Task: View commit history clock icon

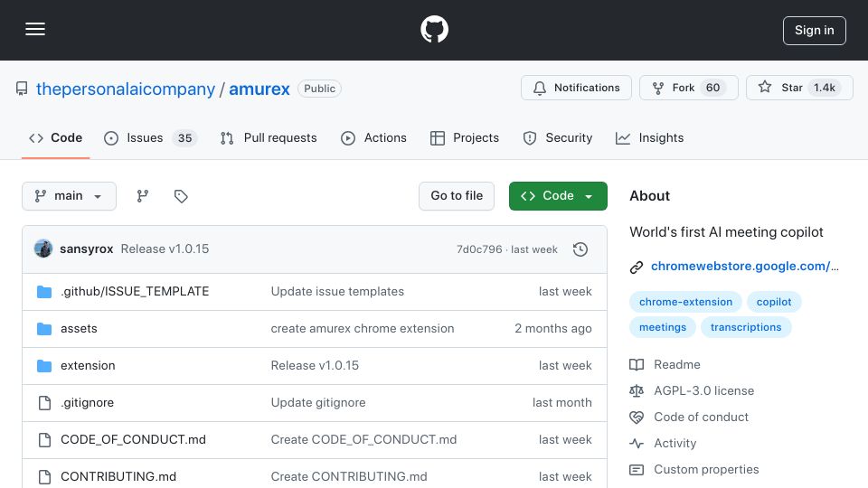Action: pyautogui.click(x=580, y=249)
